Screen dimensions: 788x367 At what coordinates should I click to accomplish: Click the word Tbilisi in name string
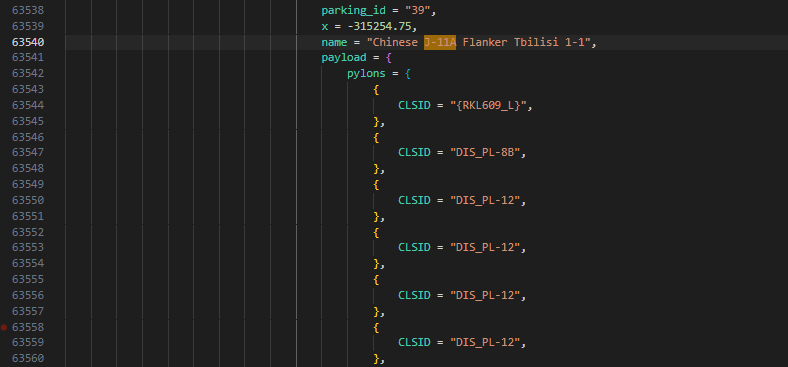pyautogui.click(x=536, y=43)
